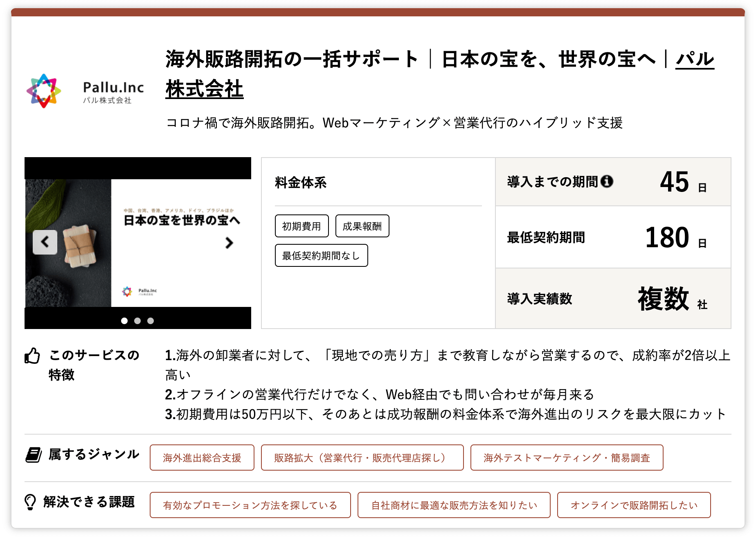Click feature line 1.海外の卸業者に対して
756x541 pixels.
coord(448,365)
